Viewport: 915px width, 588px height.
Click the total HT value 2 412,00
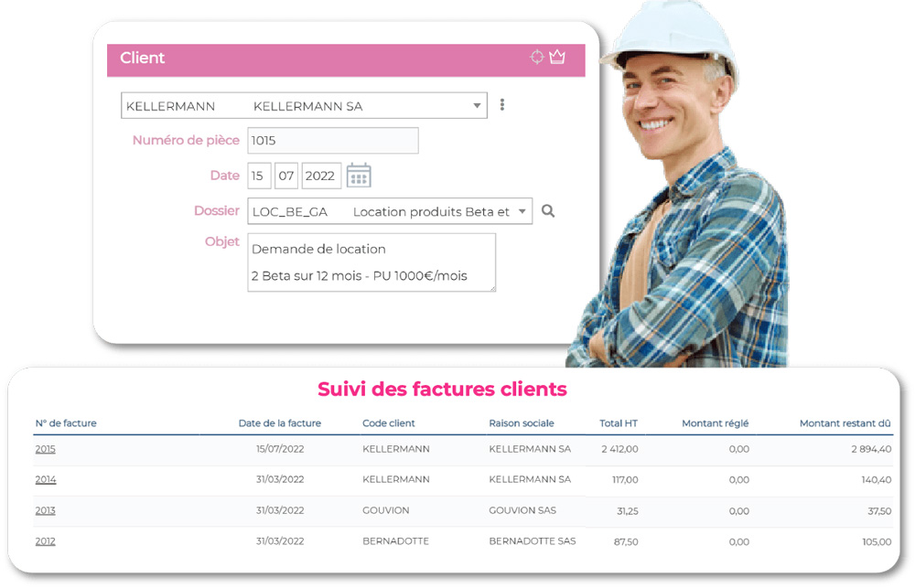point(619,449)
